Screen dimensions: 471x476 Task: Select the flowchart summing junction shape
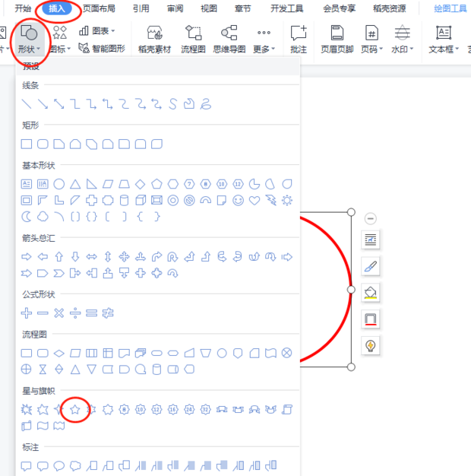click(287, 353)
